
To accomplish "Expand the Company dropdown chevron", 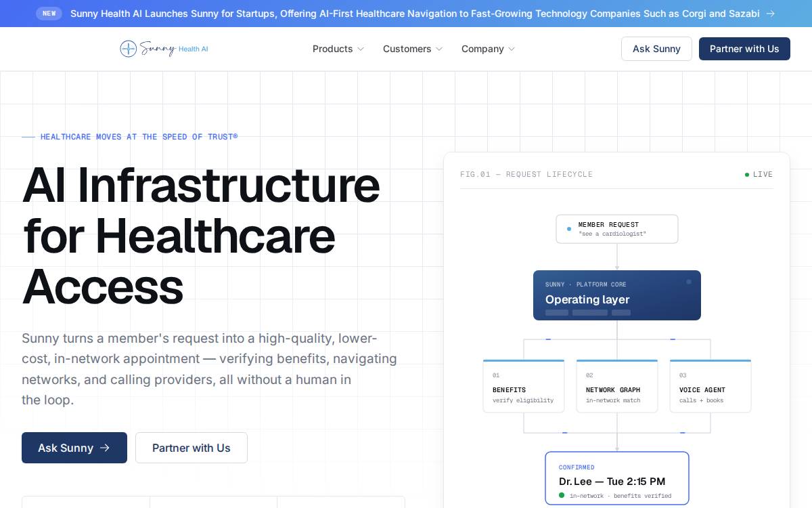I will coord(512,49).
